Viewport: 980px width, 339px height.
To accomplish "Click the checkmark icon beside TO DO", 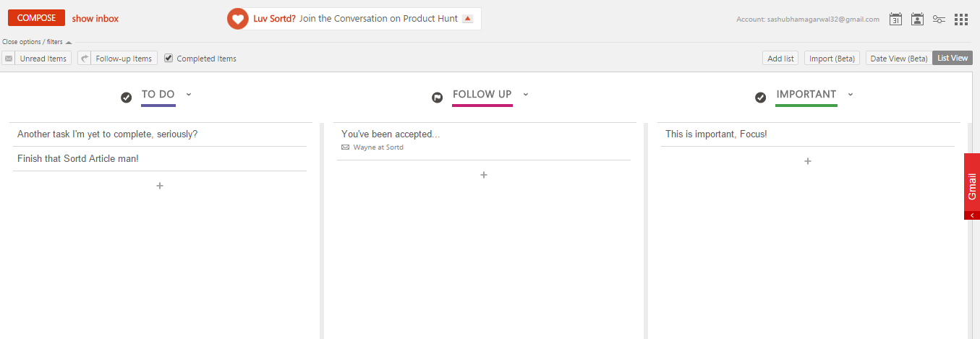I will click(127, 97).
